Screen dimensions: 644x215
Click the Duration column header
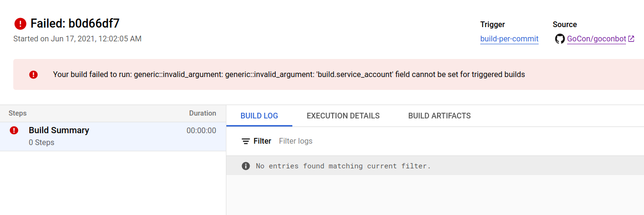tap(203, 113)
